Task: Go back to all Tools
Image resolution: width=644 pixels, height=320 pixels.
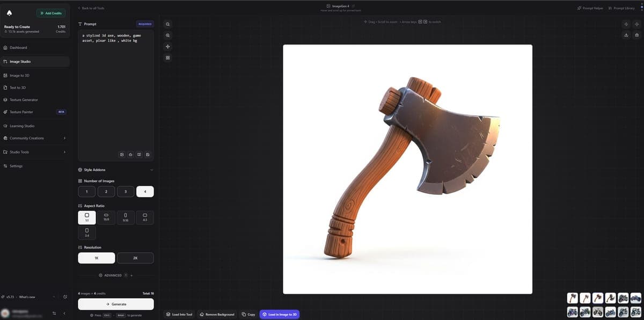Action: 91,8
